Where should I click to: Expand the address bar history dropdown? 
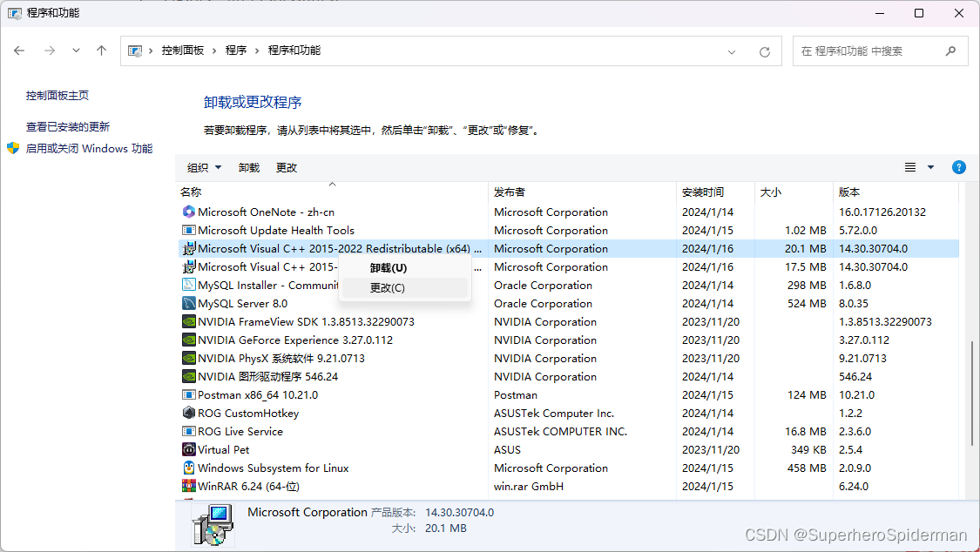(731, 52)
